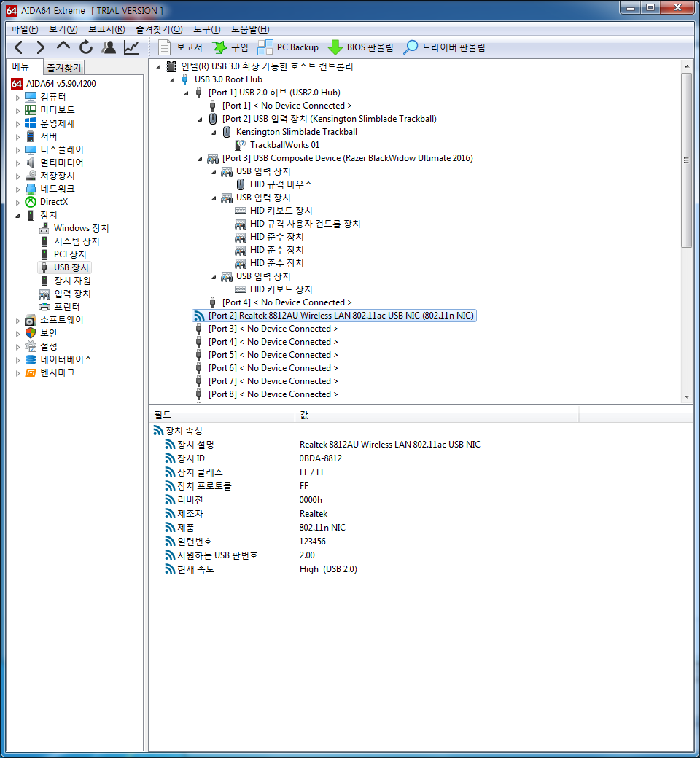Select 프린터 in the sidebar
Screen dimensions: 700x758
pos(67,307)
